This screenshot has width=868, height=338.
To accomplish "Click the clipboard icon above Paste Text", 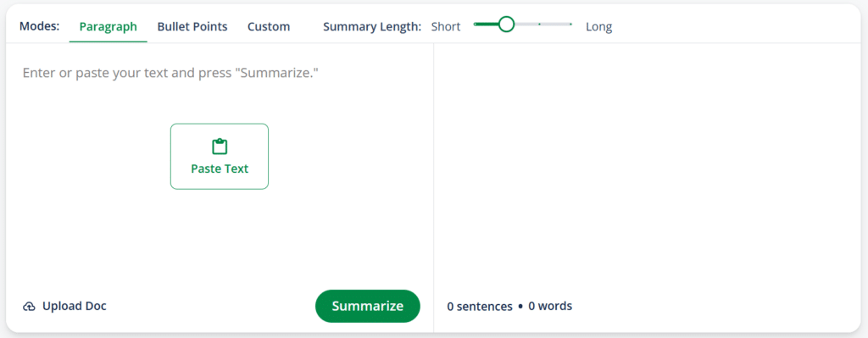I will click(x=220, y=147).
